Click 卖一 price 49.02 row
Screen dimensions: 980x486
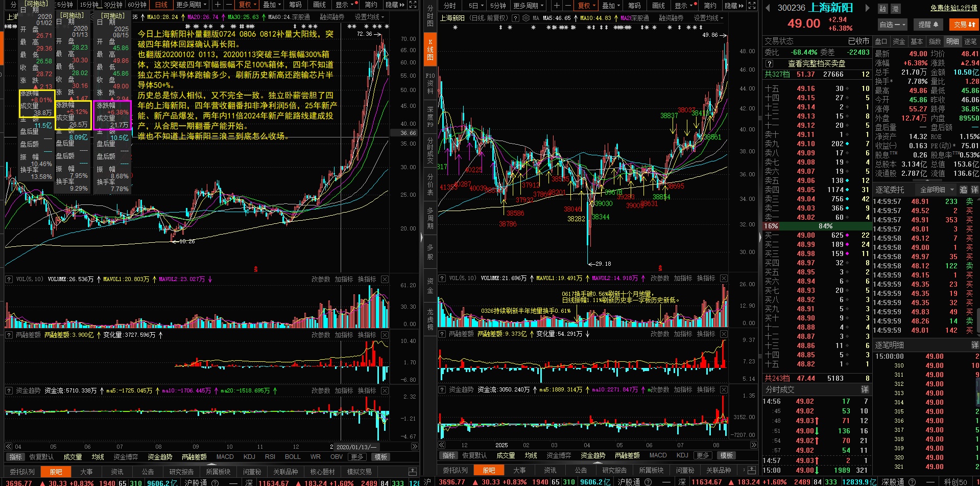pyautogui.click(x=817, y=217)
